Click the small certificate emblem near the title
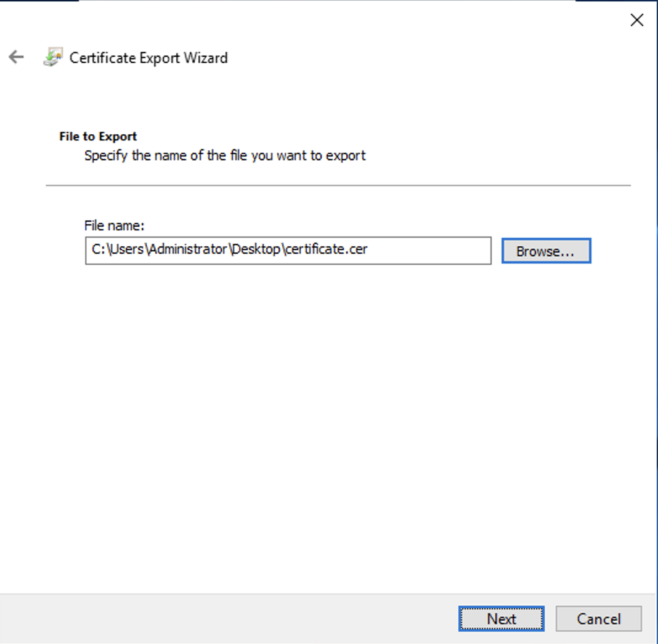Screen dimensions: 658x644 pyautogui.click(x=52, y=57)
